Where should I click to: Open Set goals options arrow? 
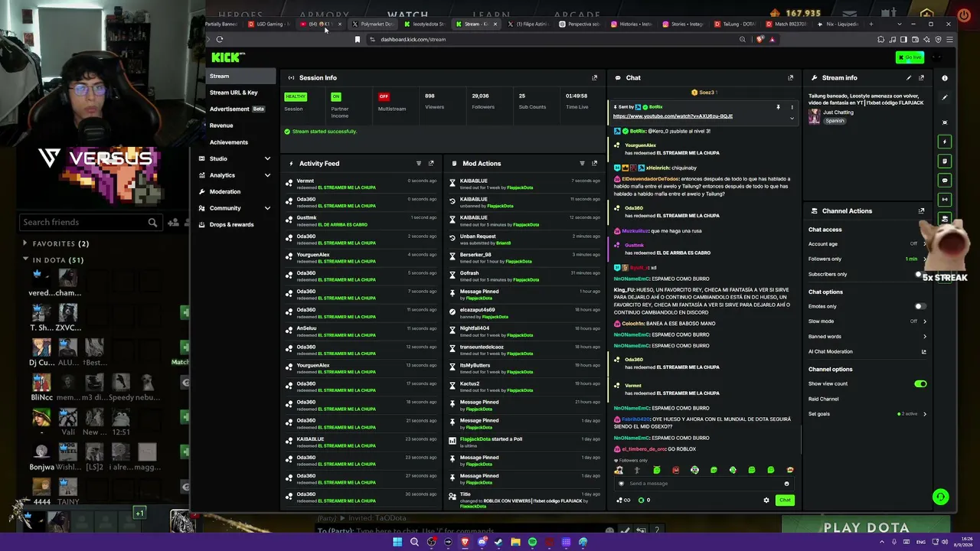coord(924,414)
